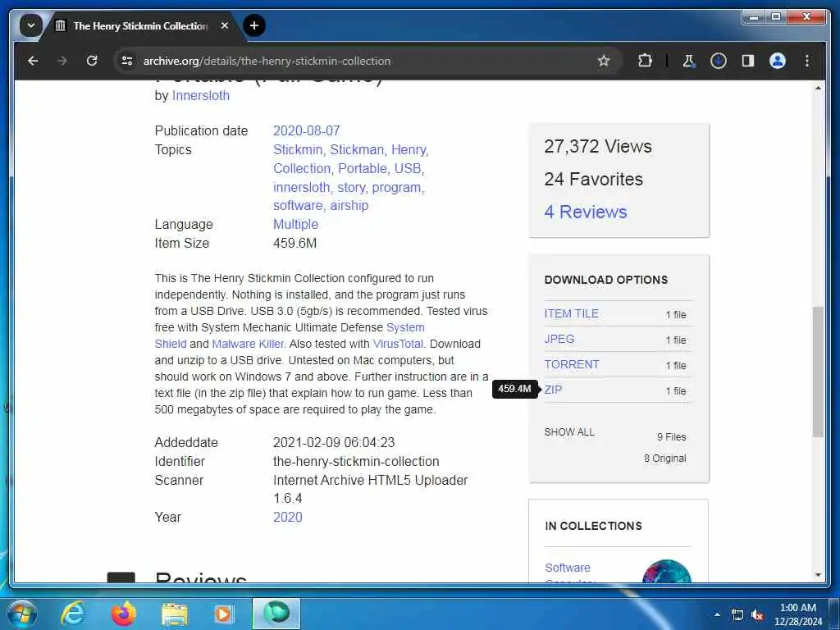Open the extensions puzzle icon

645,61
